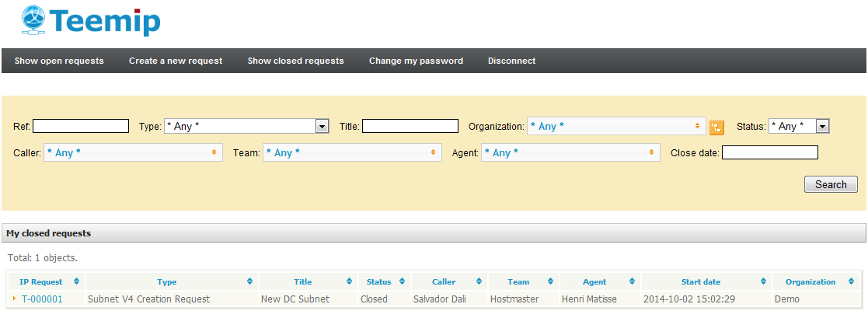This screenshot has width=868, height=311.
Task: Focus the Close date input field
Action: coord(769,152)
